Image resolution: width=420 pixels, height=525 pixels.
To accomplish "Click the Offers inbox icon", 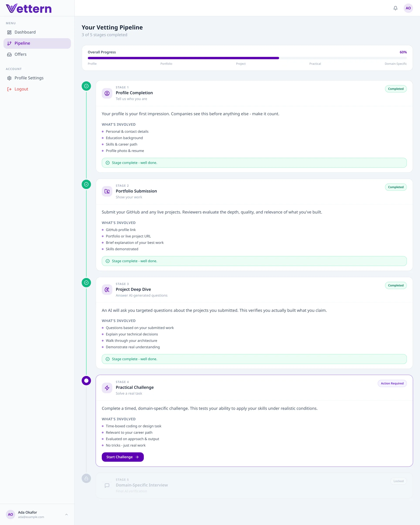I will point(9,54).
